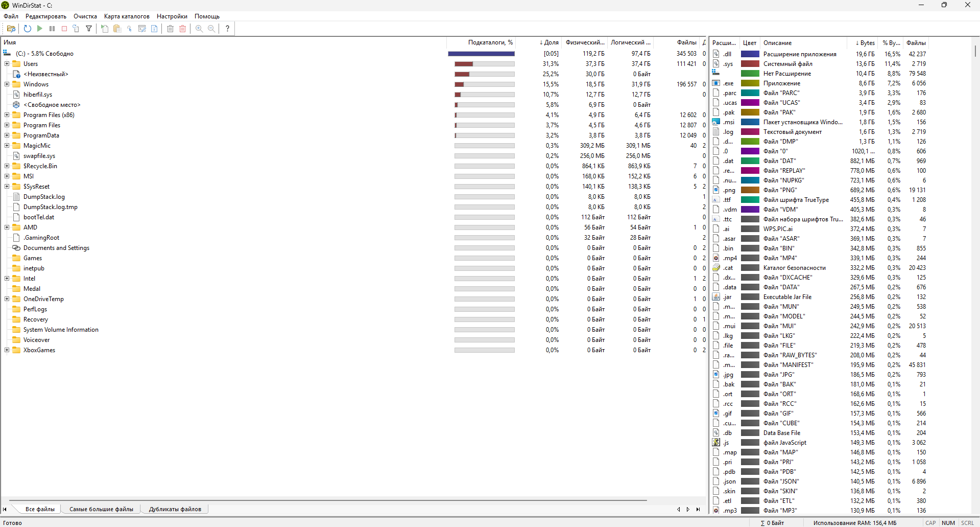Open the drive selection dialog icon
This screenshot has width=980, height=527.
point(11,29)
